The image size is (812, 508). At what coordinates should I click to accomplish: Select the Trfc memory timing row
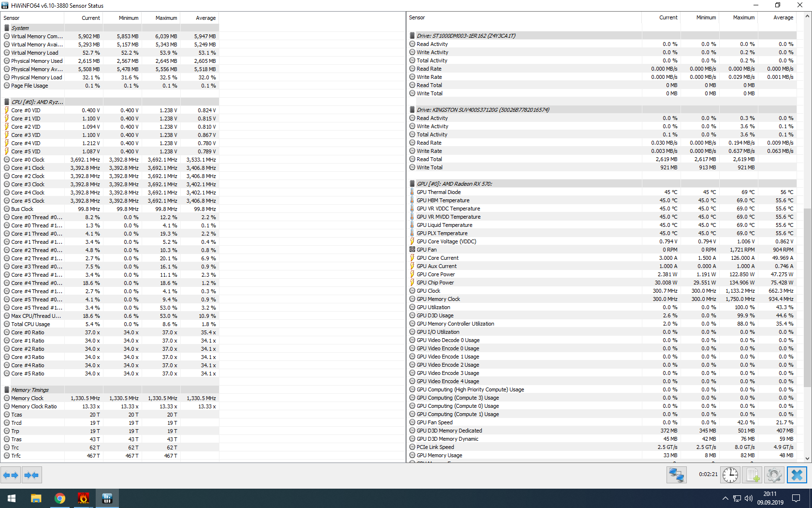pos(110,456)
